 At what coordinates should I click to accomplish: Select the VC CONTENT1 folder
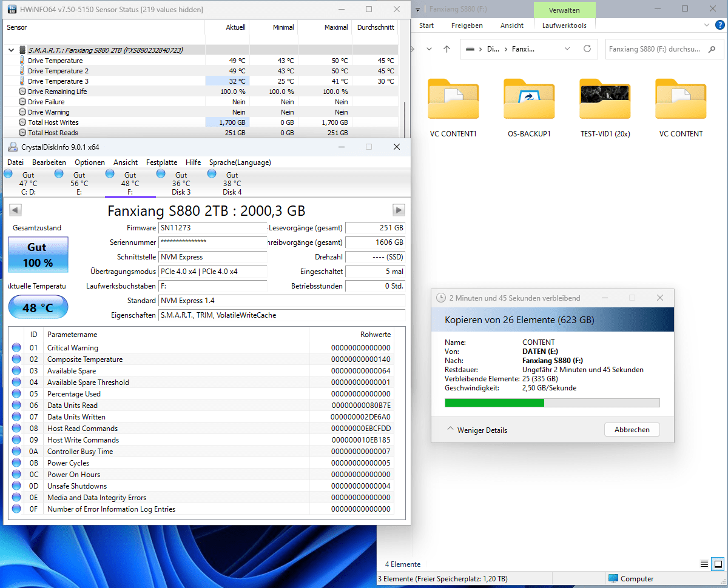[x=453, y=108]
